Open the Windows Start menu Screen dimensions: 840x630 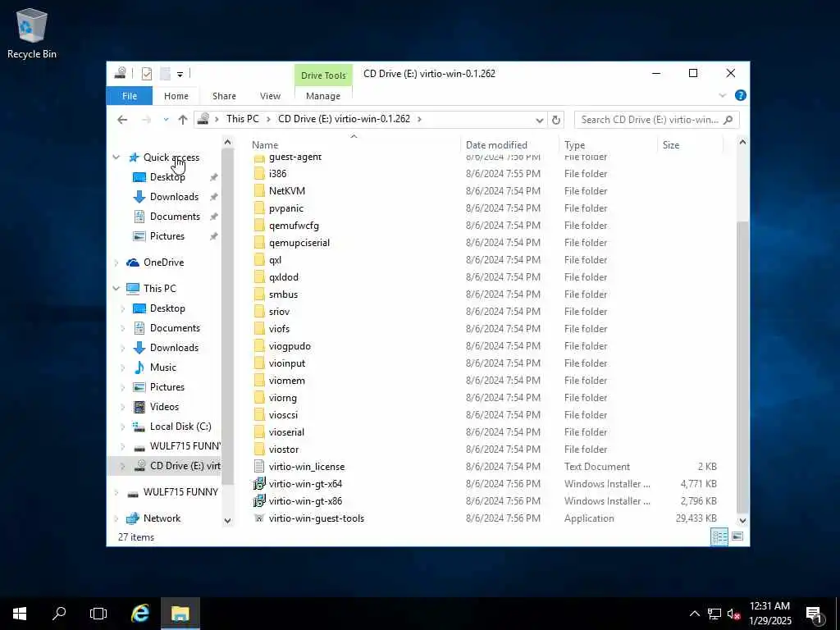20,614
